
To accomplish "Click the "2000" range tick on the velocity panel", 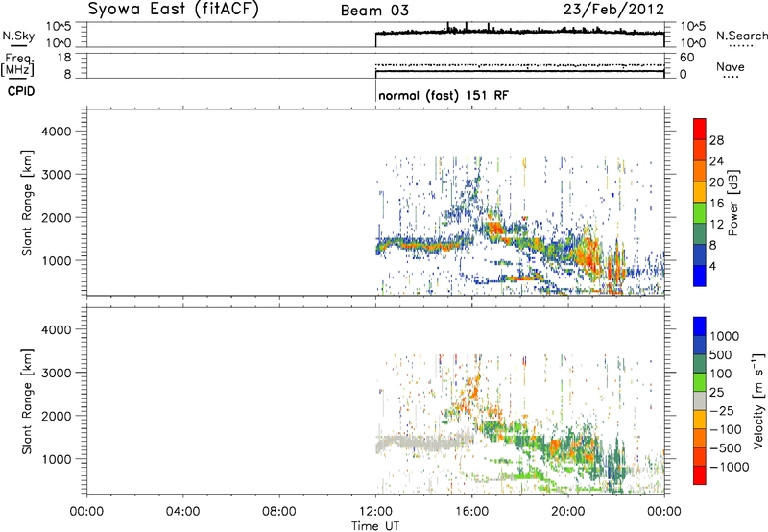I will [x=57, y=416].
